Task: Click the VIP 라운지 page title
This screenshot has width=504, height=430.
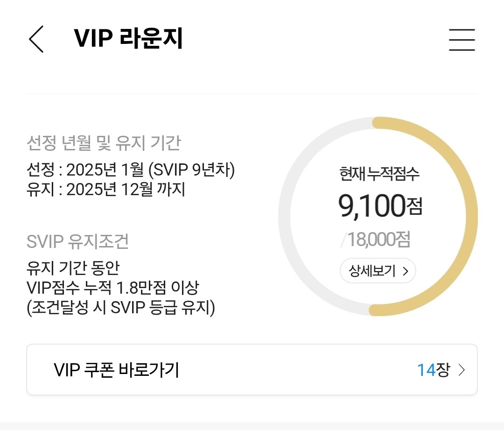Action: pyautogui.click(x=128, y=39)
